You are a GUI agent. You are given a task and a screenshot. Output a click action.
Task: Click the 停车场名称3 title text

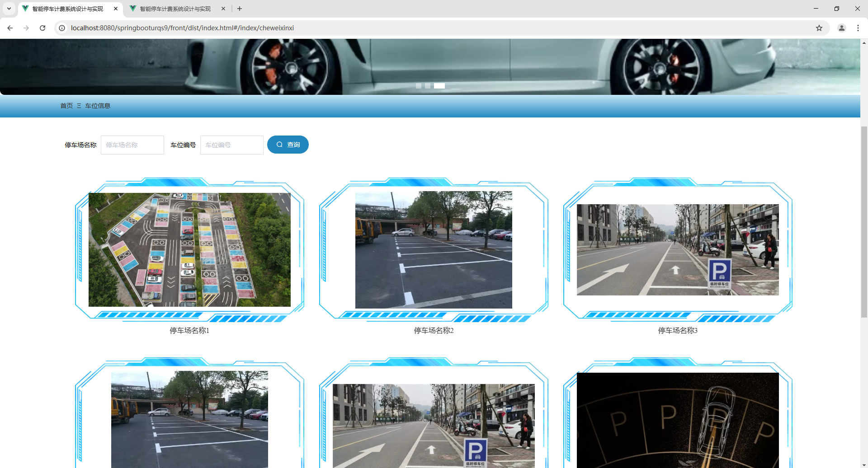678,331
